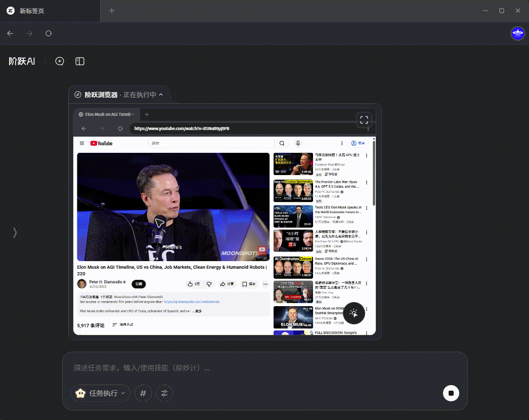Collapse the 阶跃浏览器 正在执行中 panel
This screenshot has height=420, width=529.
[161, 95]
